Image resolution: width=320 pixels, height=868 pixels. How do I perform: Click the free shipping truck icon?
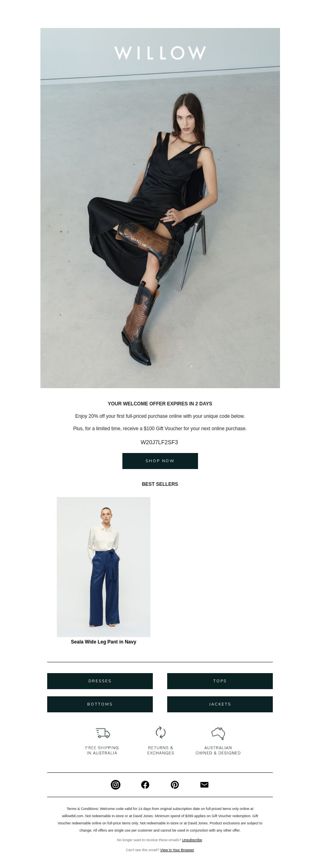pyautogui.click(x=103, y=733)
